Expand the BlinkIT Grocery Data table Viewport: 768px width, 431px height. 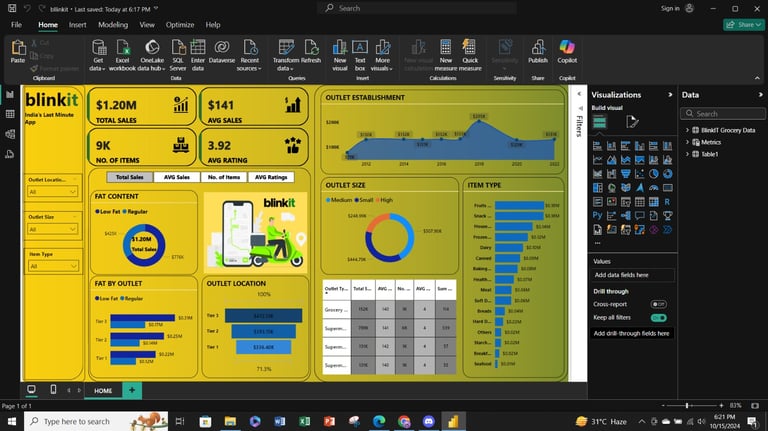click(687, 130)
